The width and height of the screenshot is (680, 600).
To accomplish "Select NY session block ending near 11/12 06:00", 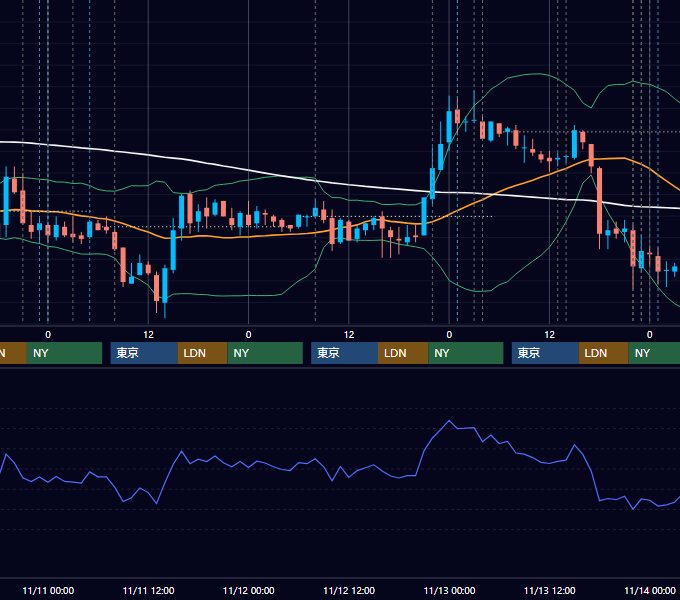I will [265, 353].
